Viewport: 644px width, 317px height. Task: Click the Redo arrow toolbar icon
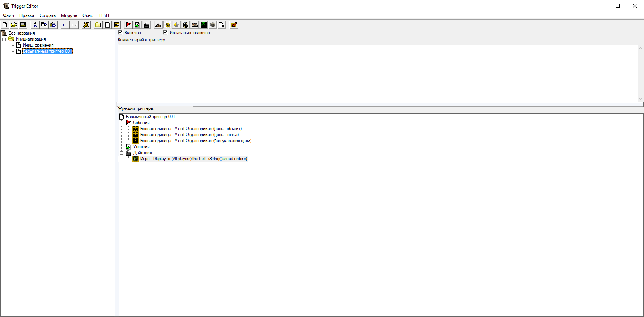tap(74, 25)
